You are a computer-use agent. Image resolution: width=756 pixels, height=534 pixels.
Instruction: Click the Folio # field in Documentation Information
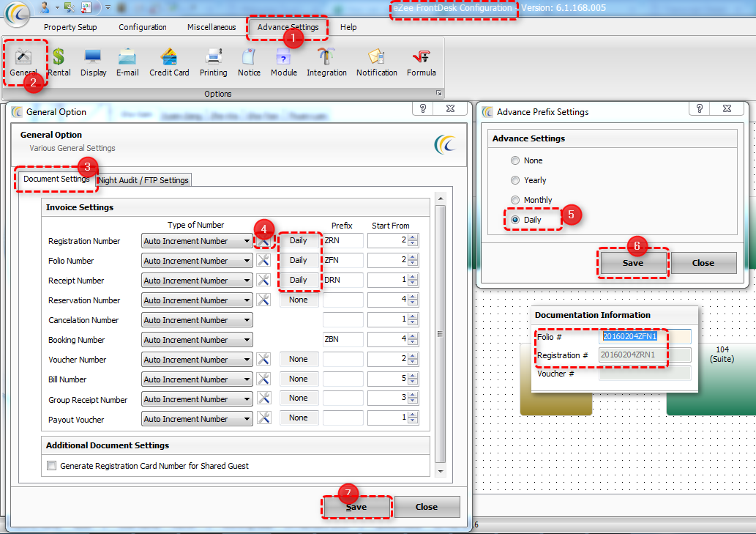click(x=645, y=336)
